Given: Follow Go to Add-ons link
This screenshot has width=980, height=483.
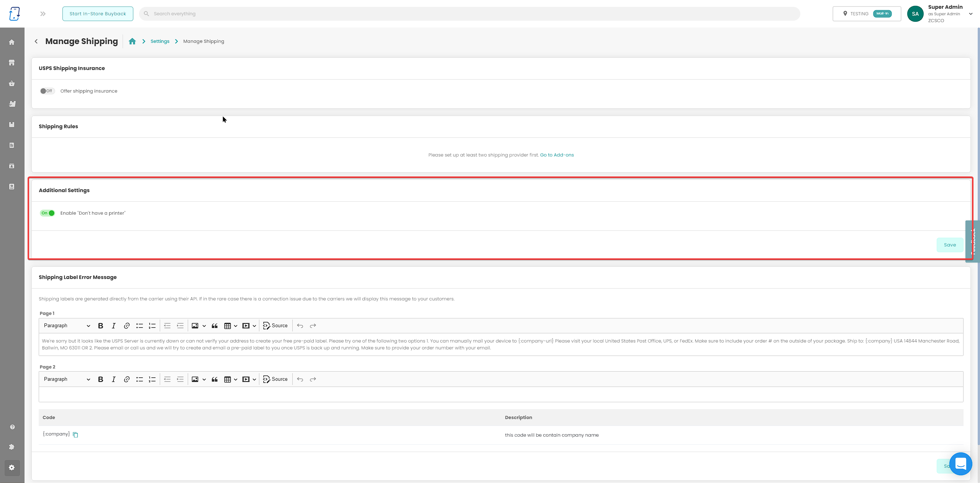Looking at the screenshot, I should coord(557,155).
